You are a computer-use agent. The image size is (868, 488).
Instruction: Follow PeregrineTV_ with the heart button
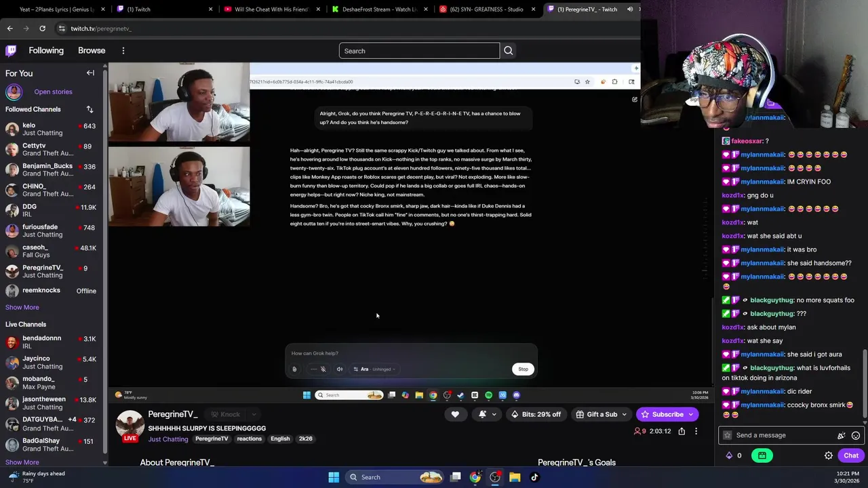click(x=455, y=414)
